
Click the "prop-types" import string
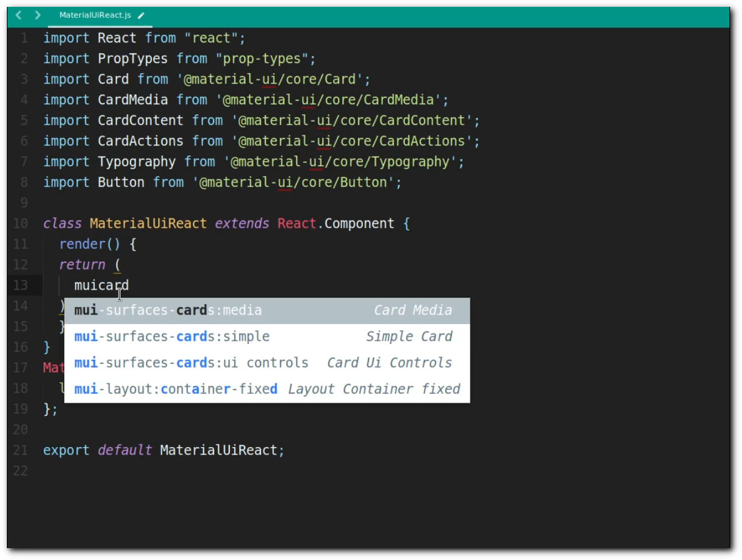coord(265,59)
